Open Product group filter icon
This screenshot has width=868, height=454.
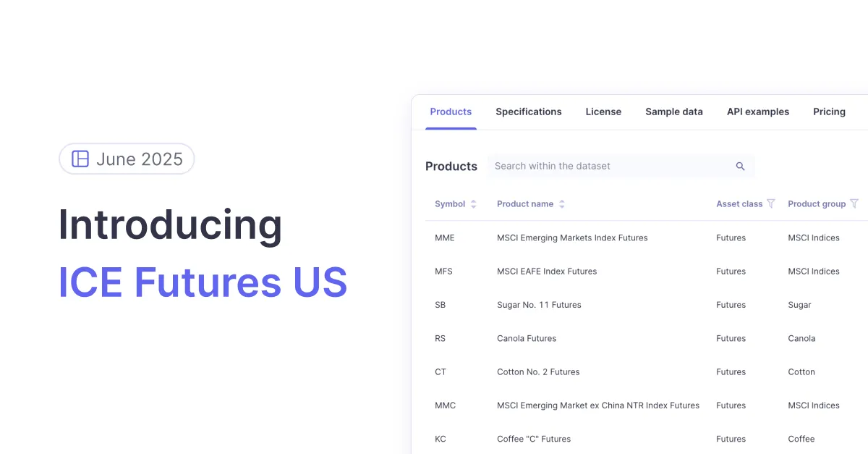(854, 203)
